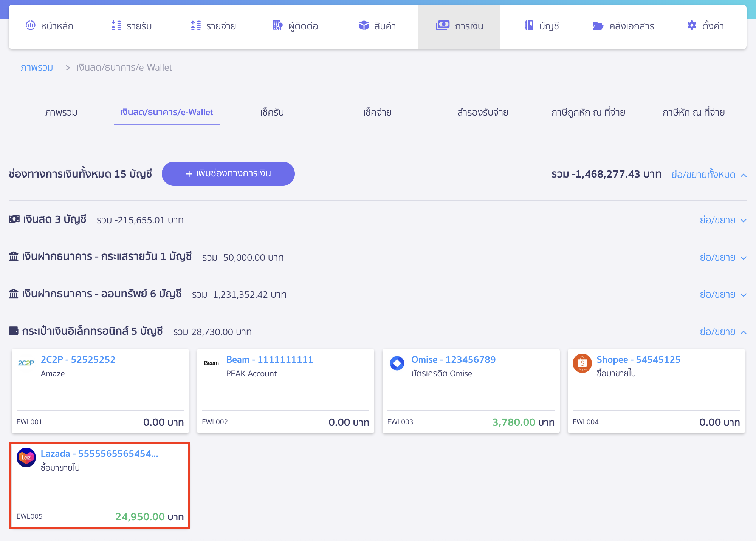Viewport: 756px width, 541px height.
Task: Click the เพิ่มช่องทางการเงิน button
Action: 228,173
